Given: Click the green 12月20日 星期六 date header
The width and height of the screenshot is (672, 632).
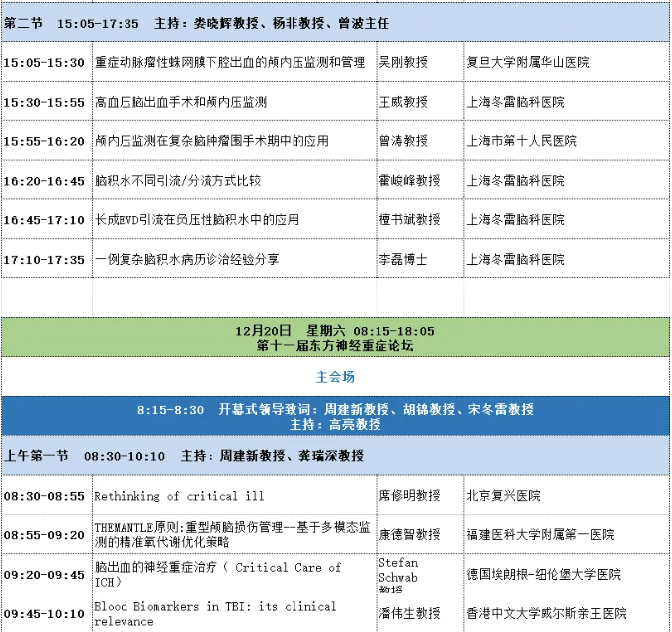Looking at the screenshot, I should point(335,338).
